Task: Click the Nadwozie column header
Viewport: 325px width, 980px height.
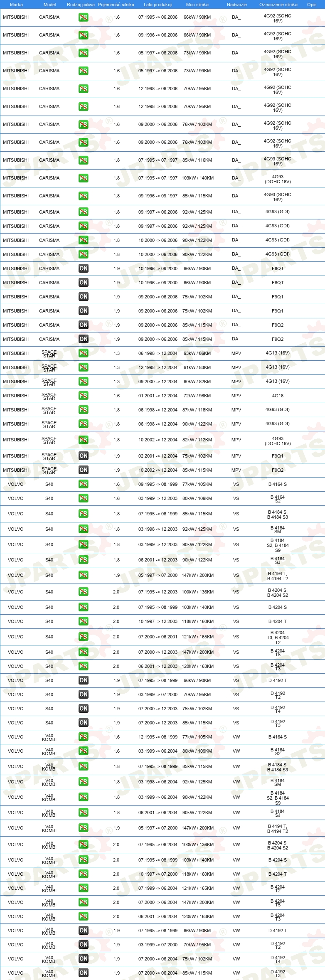Action: pyautogui.click(x=237, y=5)
